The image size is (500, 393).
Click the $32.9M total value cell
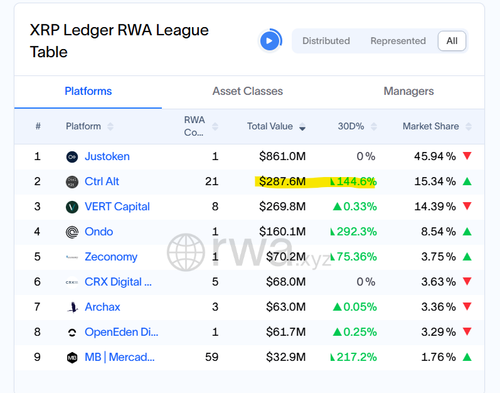click(x=286, y=357)
